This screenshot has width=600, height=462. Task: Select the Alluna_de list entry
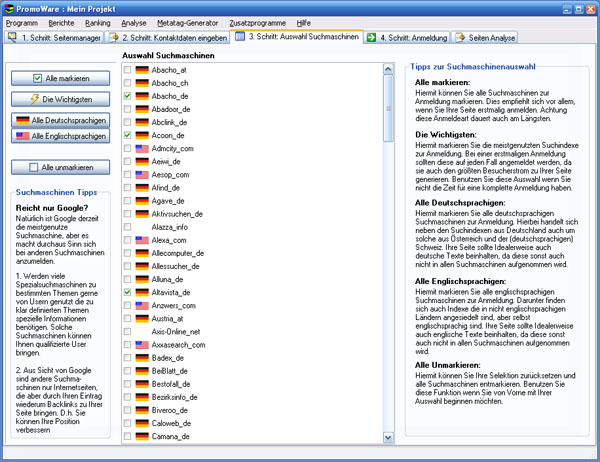point(167,279)
